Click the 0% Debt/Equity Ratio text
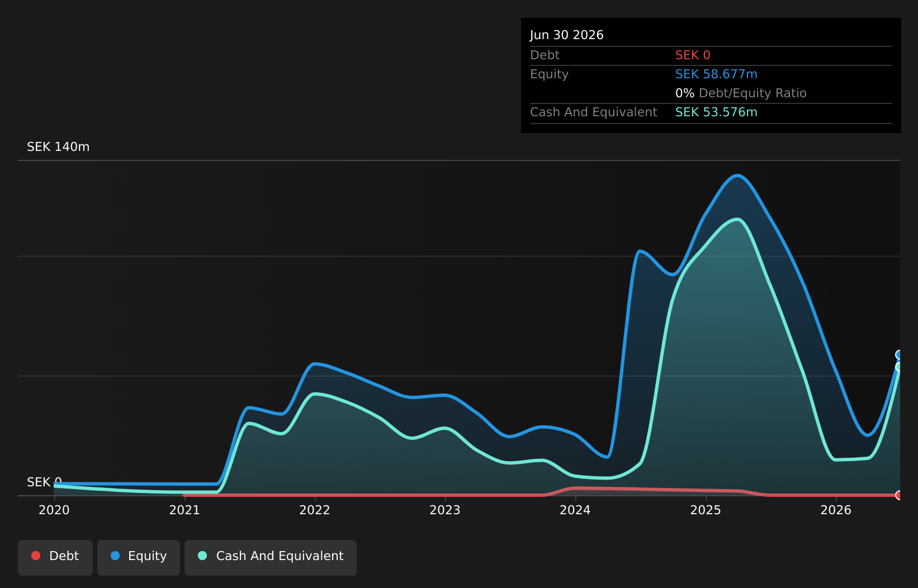Screen dimensions: 918x588 (x=741, y=93)
